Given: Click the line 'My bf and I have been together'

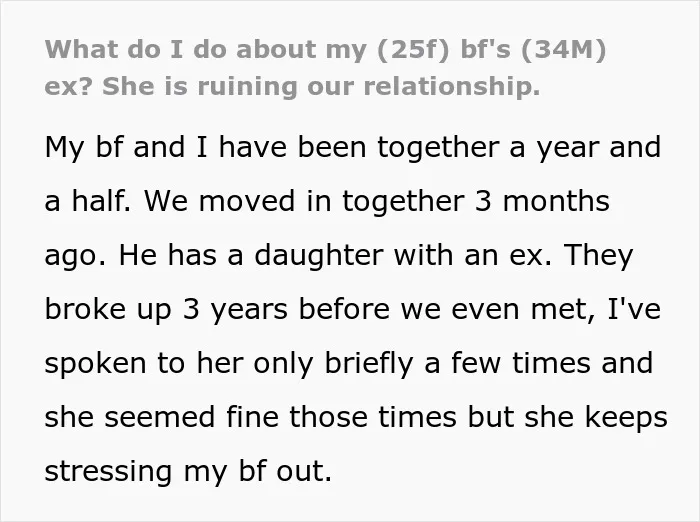Looking at the screenshot, I should (x=353, y=148).
